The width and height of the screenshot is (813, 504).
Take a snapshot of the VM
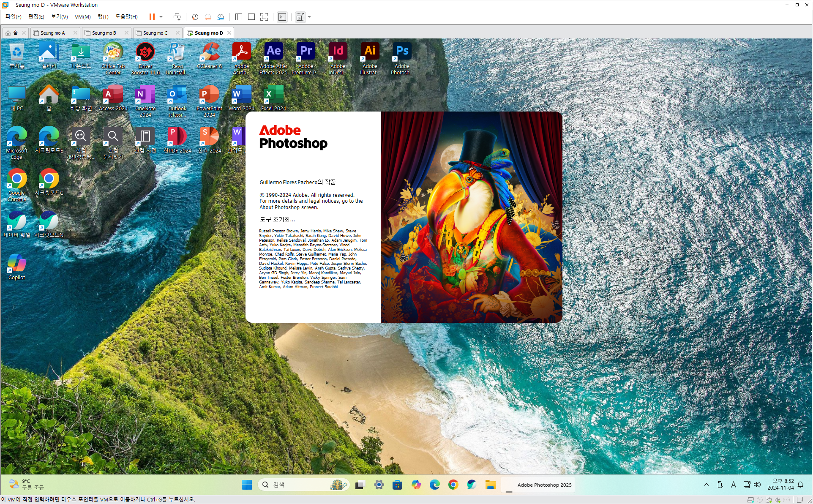[x=195, y=17]
